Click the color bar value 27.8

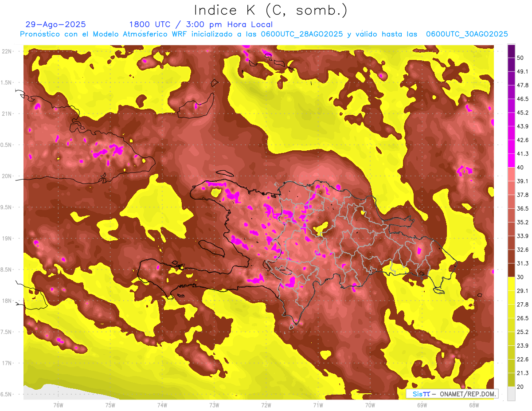(x=523, y=304)
